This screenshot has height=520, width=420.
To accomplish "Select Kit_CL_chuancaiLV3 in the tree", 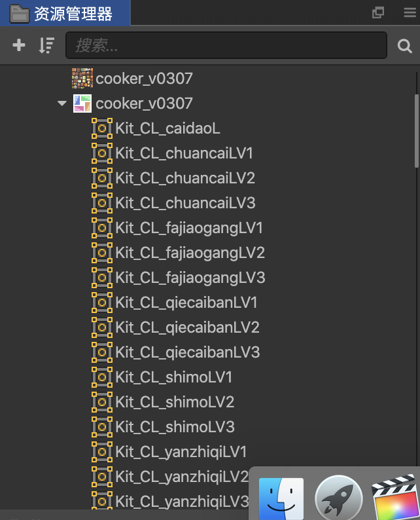I will point(186,203).
